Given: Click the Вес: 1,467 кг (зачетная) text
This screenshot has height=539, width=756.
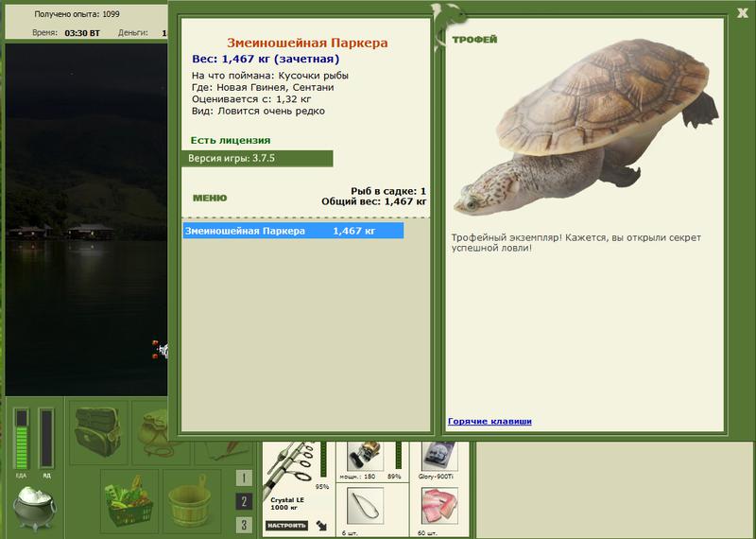Looking at the screenshot, I should [266, 59].
